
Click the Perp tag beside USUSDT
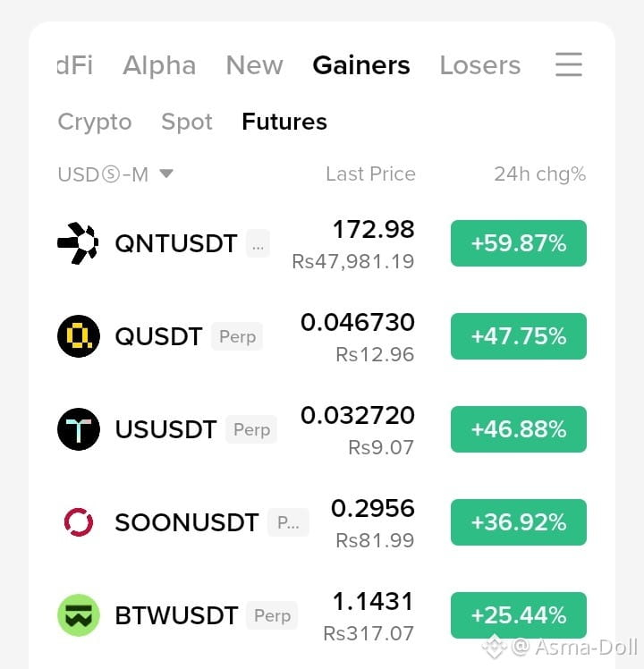[251, 429]
